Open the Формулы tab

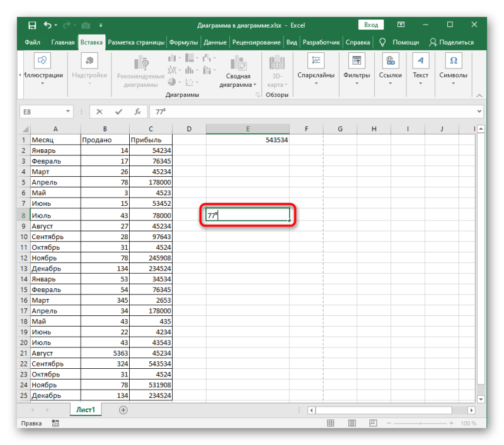click(183, 42)
